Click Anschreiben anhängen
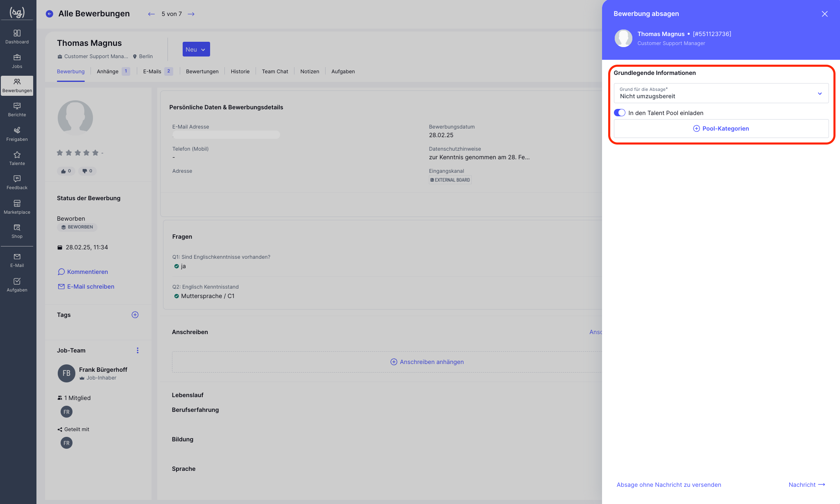The image size is (840, 504). tap(427, 362)
